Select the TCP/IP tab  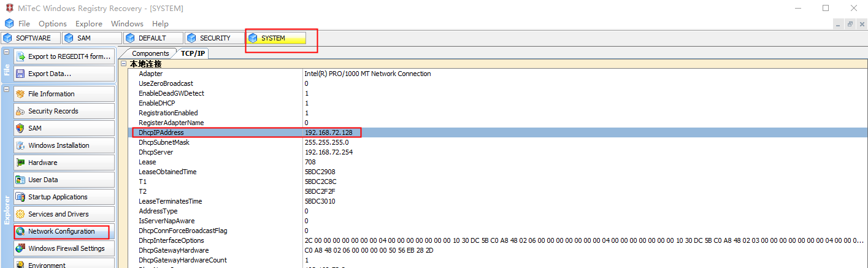click(193, 53)
